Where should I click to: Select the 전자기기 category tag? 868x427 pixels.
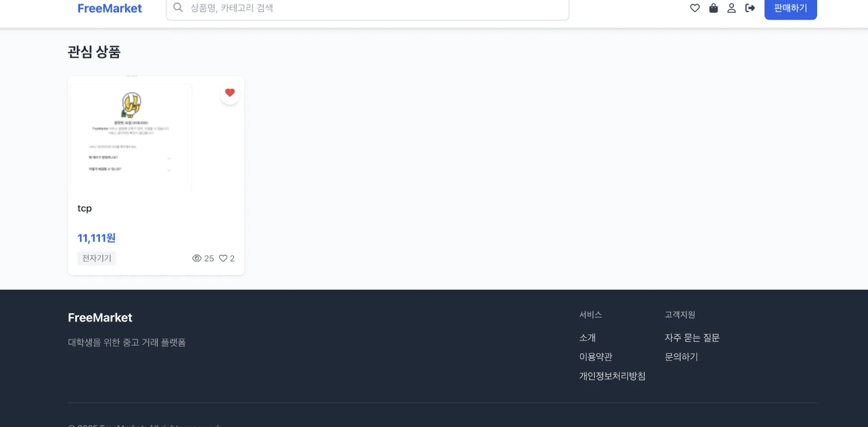click(97, 259)
